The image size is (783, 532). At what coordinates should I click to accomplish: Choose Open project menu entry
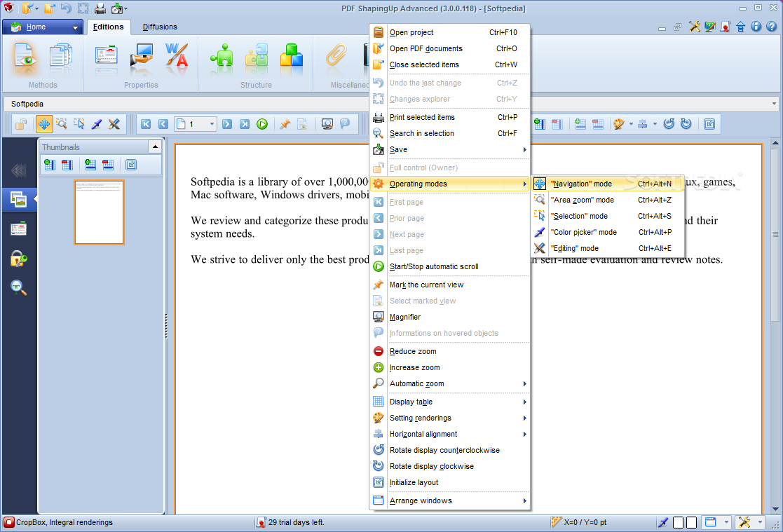[449, 32]
